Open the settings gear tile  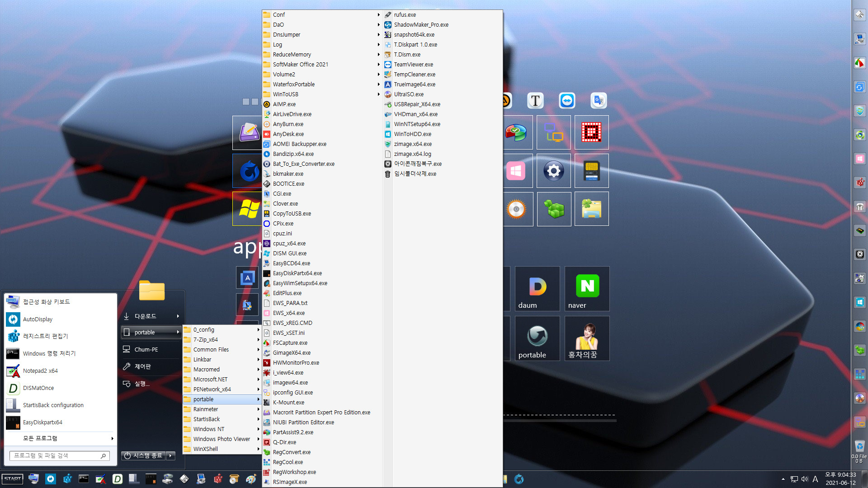point(553,171)
